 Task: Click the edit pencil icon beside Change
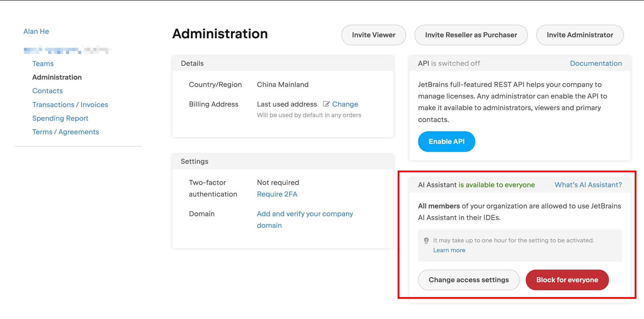[x=326, y=104]
